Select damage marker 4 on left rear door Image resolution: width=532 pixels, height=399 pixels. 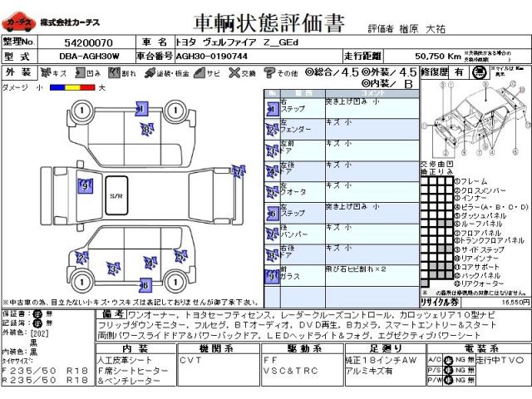pyautogui.click(x=150, y=263)
